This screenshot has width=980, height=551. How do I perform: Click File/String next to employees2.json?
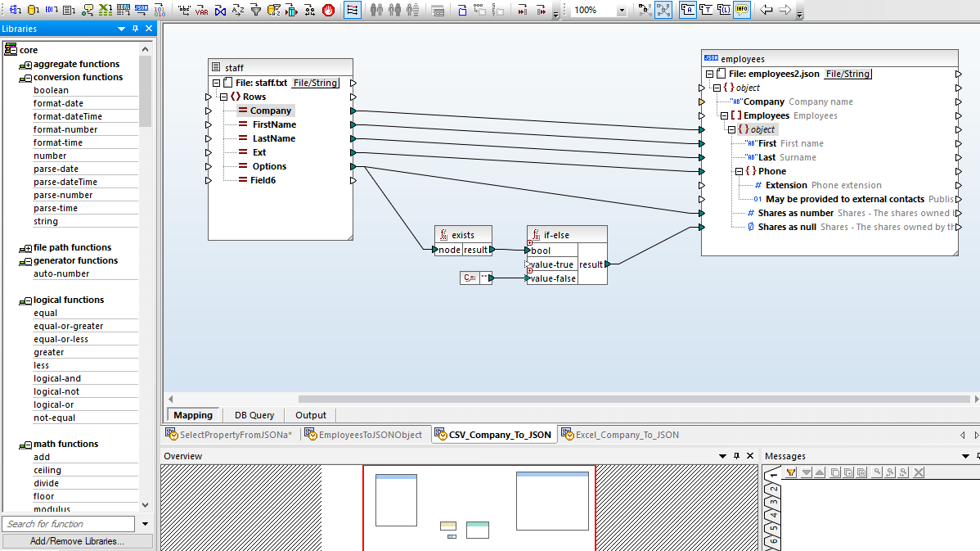[x=847, y=74]
